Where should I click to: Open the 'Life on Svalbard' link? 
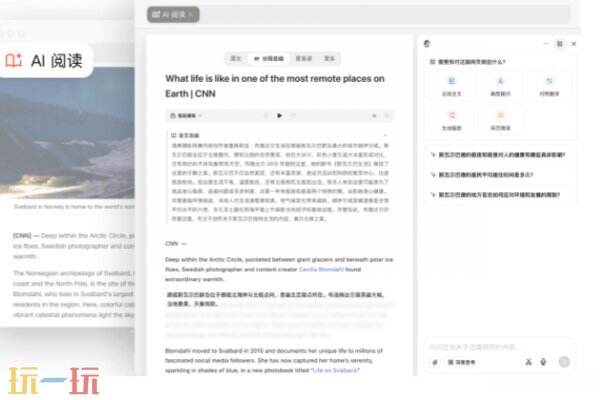click(x=335, y=371)
